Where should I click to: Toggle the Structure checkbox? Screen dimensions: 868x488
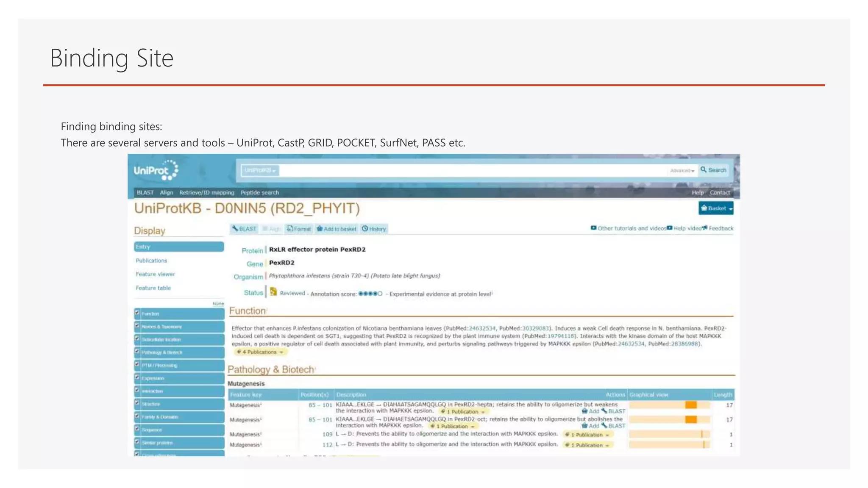pyautogui.click(x=137, y=403)
